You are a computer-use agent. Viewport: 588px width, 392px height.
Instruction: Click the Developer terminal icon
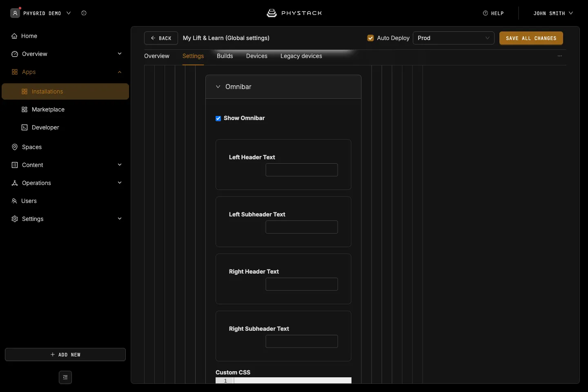click(x=24, y=127)
